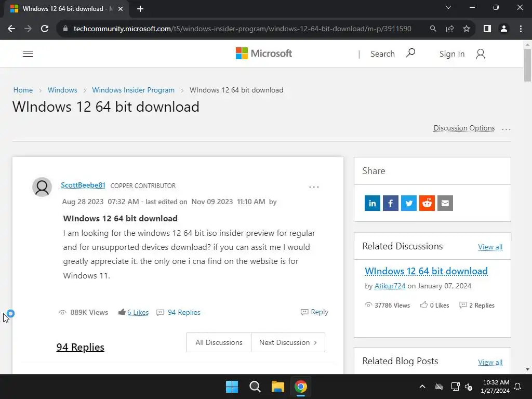The image size is (532, 399).
Task: Open related Windows 12 64 bit download discussion
Action: tap(426, 271)
